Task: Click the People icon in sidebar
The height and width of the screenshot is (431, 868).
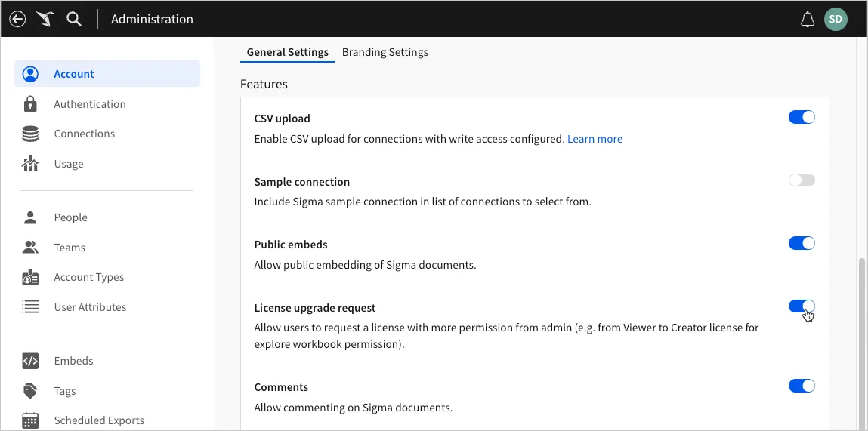Action: coord(30,217)
